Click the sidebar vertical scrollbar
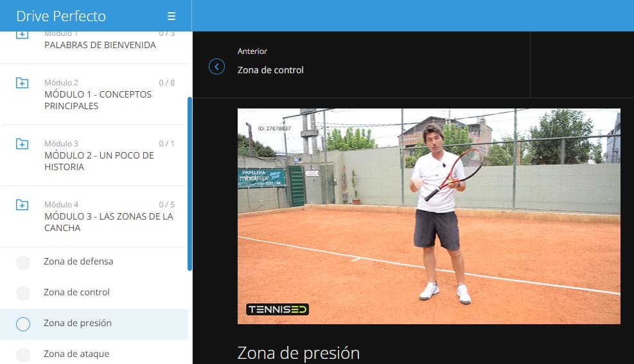This screenshot has height=364, width=634. (189, 184)
